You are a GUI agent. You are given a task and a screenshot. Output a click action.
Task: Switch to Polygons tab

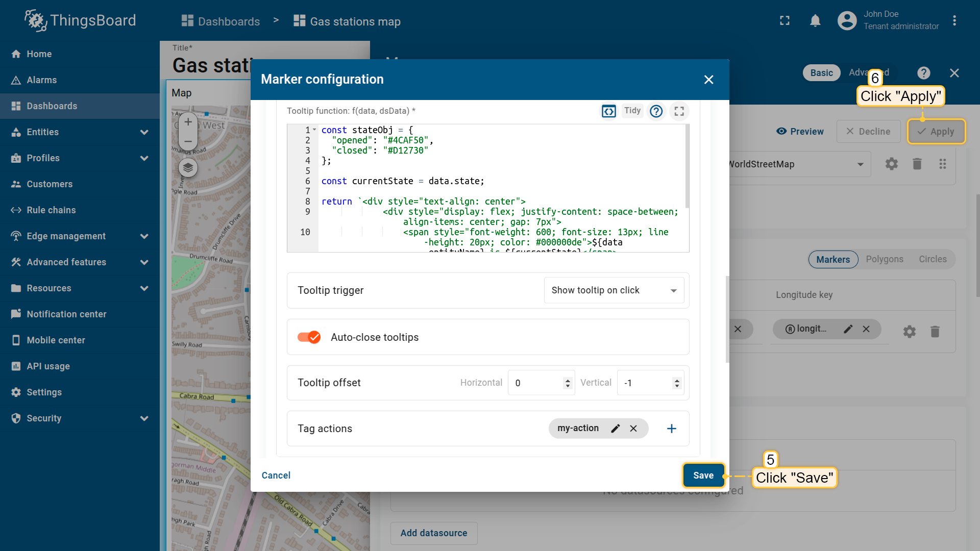(884, 259)
